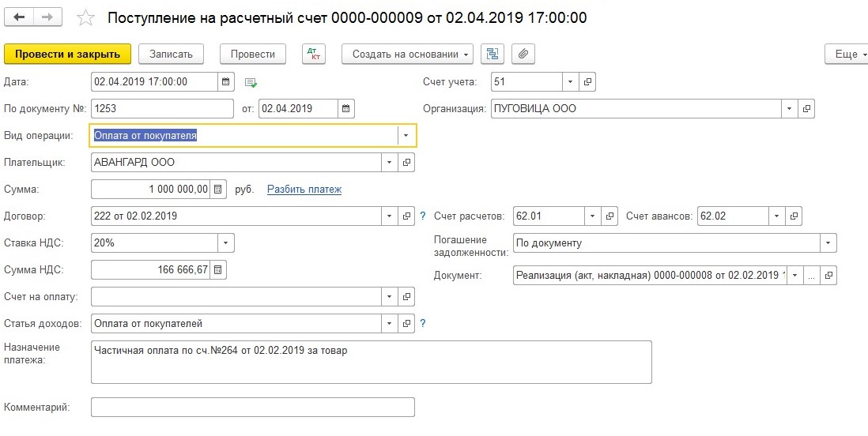Viewport: 868px width, 436px height.
Task: Open Плательщик АВАНГАРД ООО record
Action: [407, 163]
